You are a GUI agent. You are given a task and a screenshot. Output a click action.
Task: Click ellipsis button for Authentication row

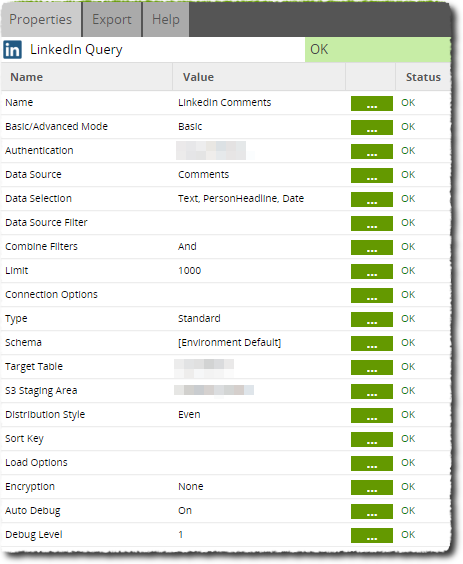pos(372,151)
